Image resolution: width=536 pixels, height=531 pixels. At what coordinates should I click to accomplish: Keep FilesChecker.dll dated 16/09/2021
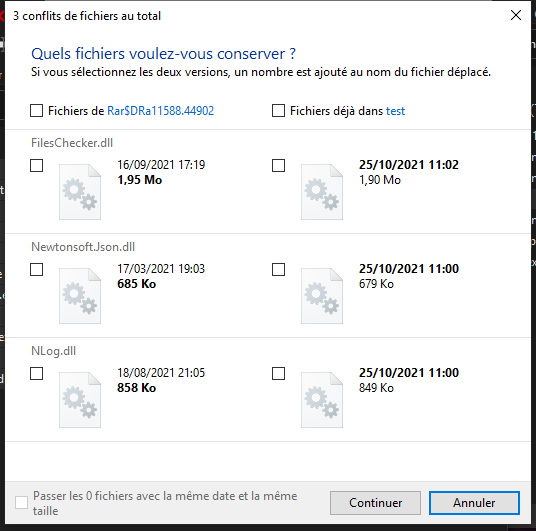37,165
